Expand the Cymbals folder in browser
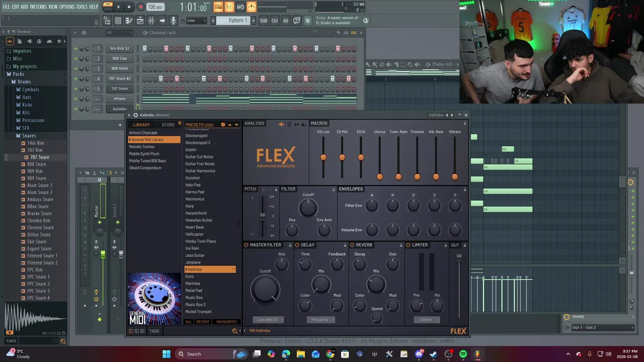 pos(31,89)
